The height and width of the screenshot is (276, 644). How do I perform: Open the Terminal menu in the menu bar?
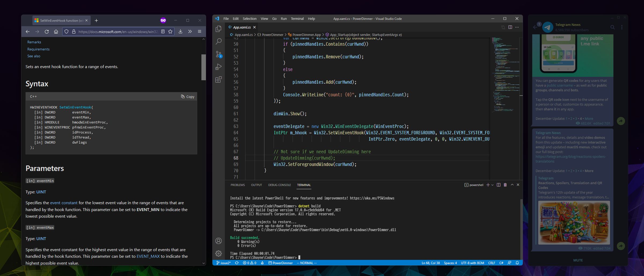click(x=297, y=19)
